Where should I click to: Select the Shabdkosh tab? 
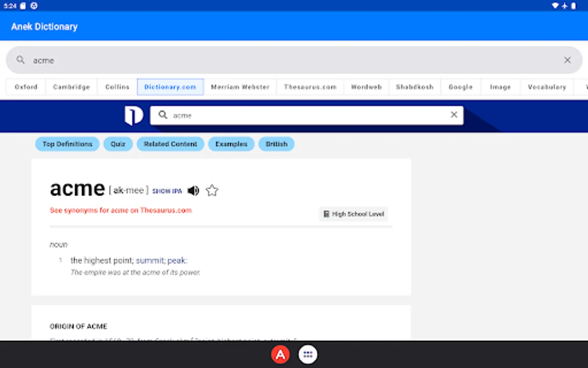pos(415,87)
